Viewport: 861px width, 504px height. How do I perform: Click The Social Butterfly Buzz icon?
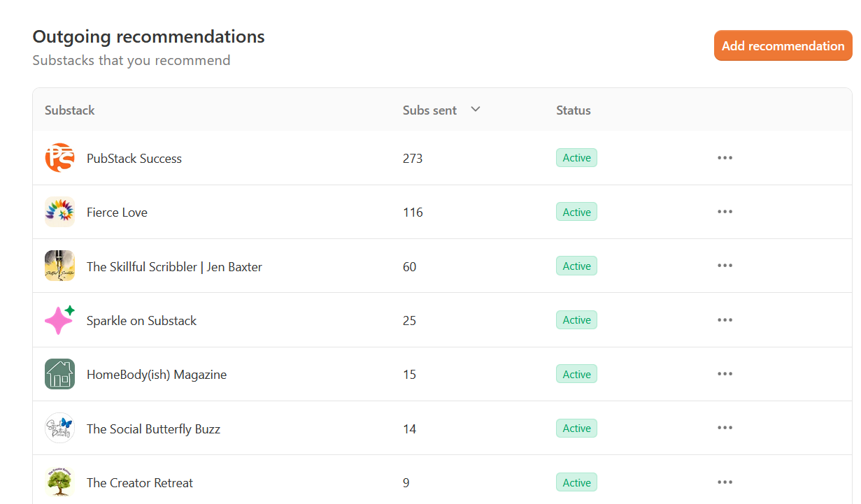[x=59, y=428]
